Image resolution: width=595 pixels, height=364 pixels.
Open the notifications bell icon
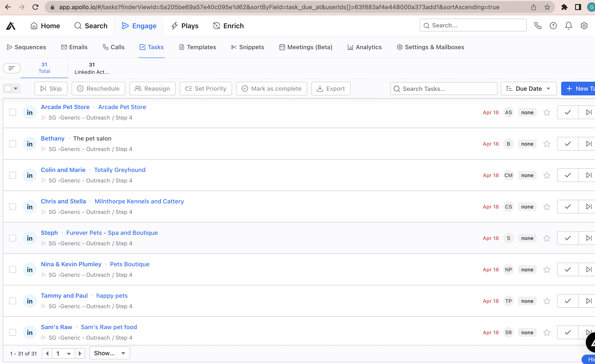(568, 26)
